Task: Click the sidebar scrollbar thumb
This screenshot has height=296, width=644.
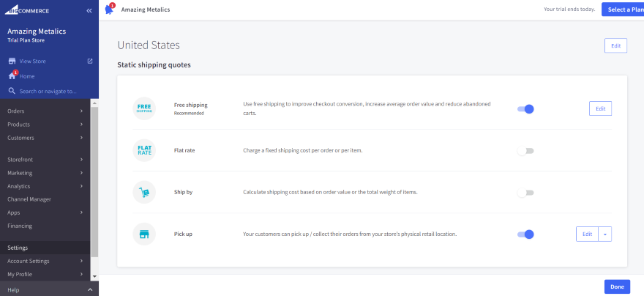Action: point(95,182)
